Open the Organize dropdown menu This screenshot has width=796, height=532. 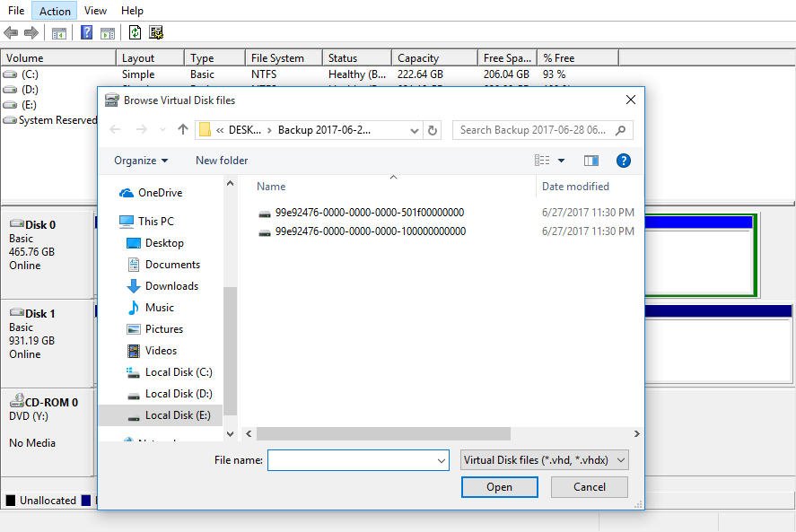[x=141, y=161]
